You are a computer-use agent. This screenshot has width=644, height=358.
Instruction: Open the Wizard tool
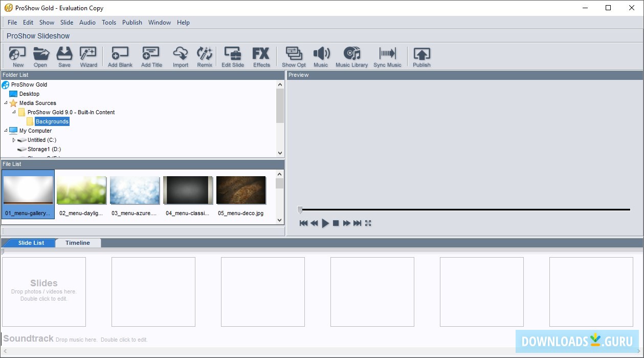pos(88,56)
